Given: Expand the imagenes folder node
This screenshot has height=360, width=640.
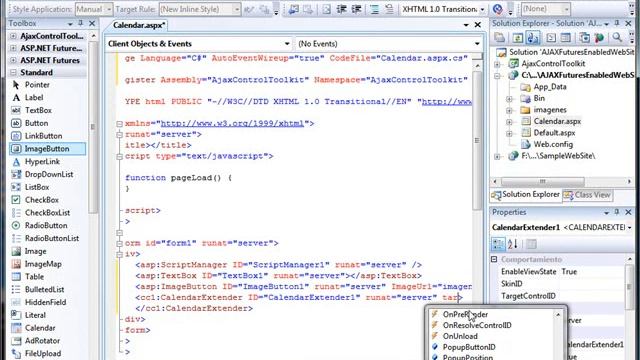Looking at the screenshot, I should tap(509, 110).
